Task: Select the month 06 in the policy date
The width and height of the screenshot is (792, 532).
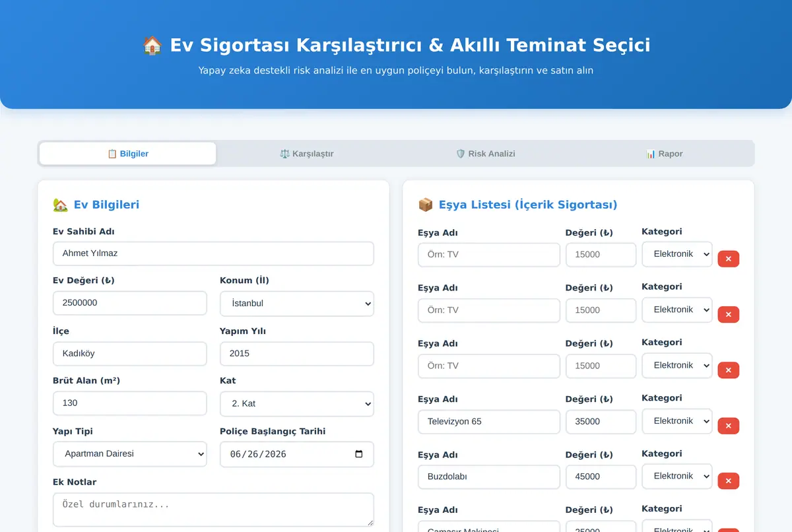Action: pyautogui.click(x=236, y=454)
